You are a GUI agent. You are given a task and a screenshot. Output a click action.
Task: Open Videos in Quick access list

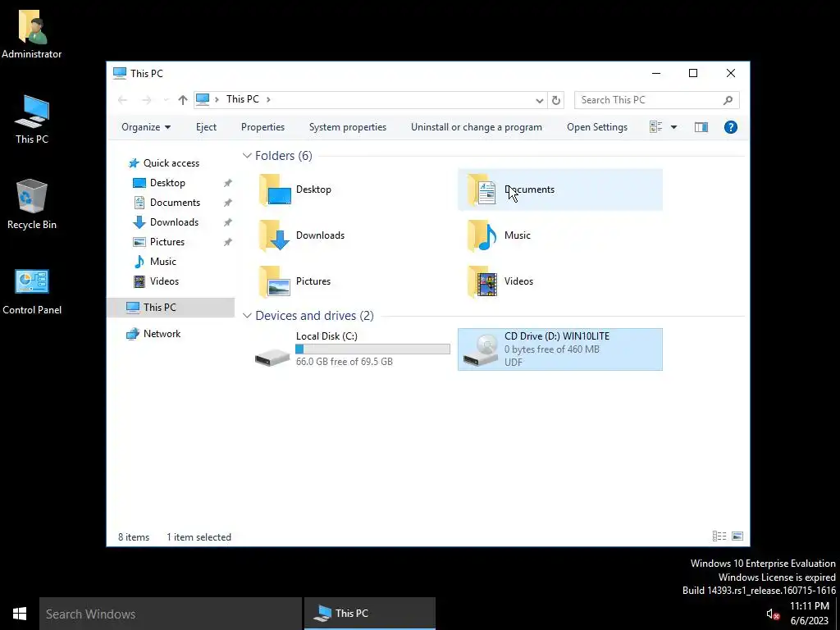[x=164, y=281]
